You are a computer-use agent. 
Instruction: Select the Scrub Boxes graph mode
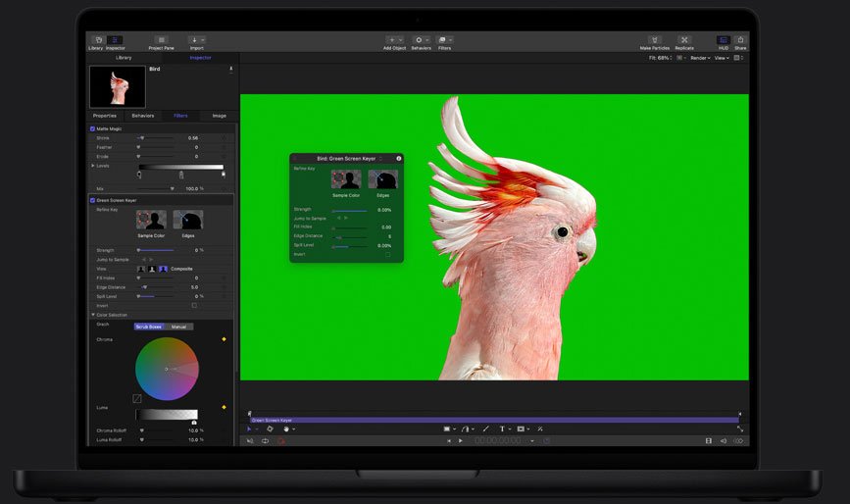(149, 327)
